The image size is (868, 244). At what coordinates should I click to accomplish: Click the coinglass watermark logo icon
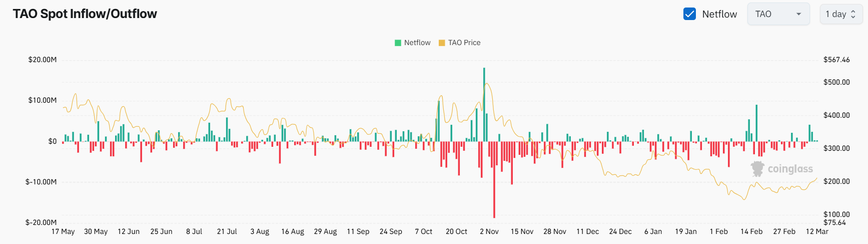(x=757, y=169)
